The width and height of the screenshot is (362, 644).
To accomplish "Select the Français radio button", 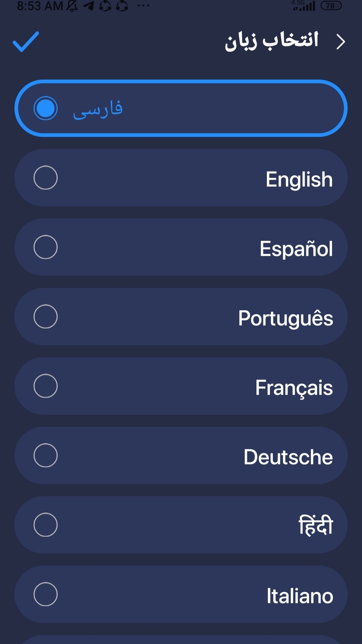I will coord(46,386).
